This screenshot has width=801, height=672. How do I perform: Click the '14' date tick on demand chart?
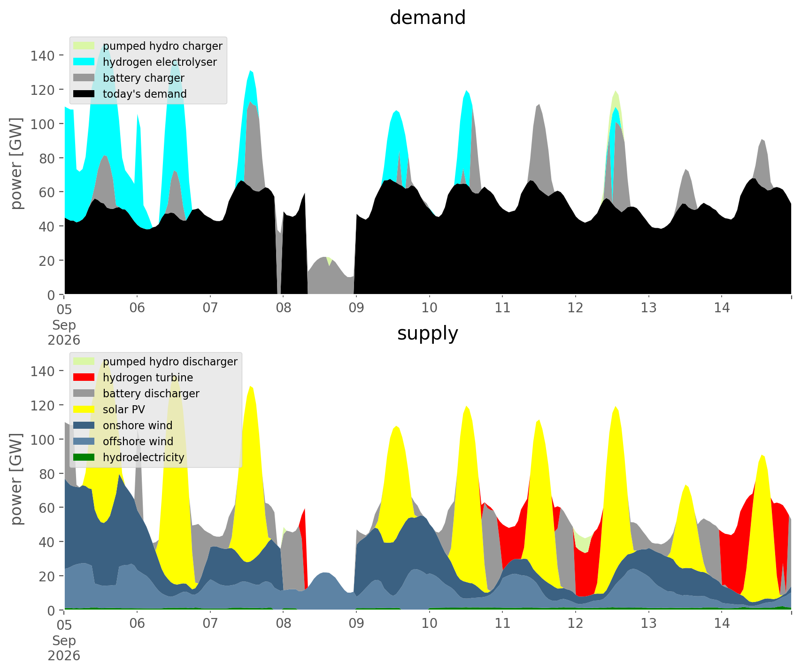[722, 309]
